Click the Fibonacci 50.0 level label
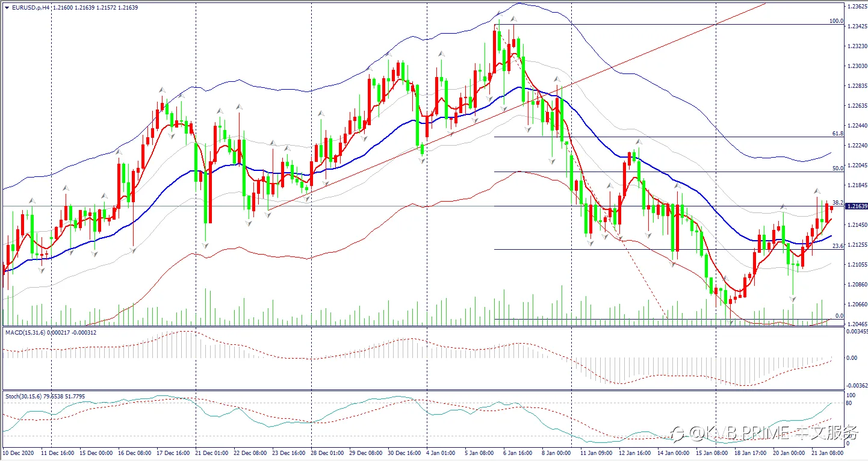 [838, 169]
